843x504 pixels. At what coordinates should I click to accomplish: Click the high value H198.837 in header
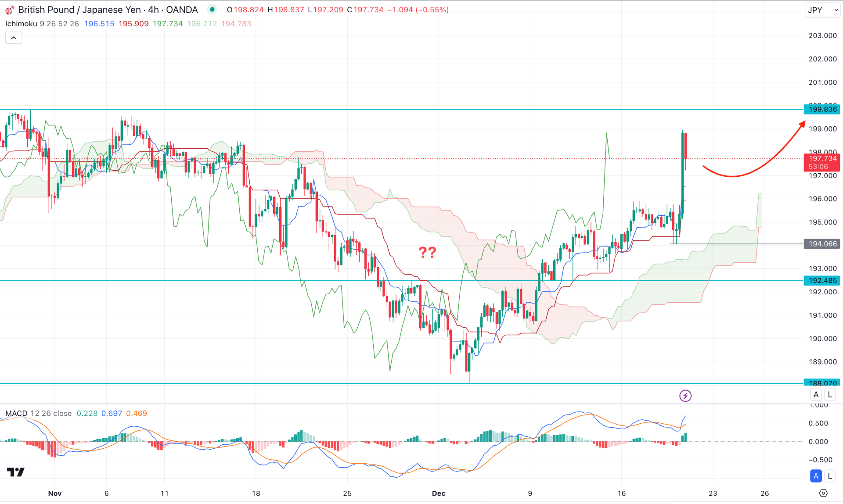285,10
